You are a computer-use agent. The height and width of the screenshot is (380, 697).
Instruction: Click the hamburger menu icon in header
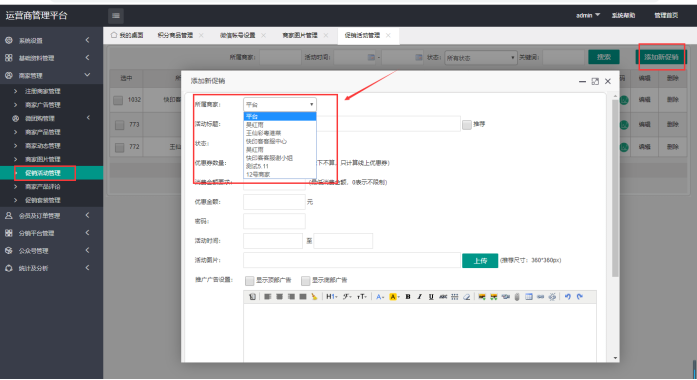coord(116,16)
